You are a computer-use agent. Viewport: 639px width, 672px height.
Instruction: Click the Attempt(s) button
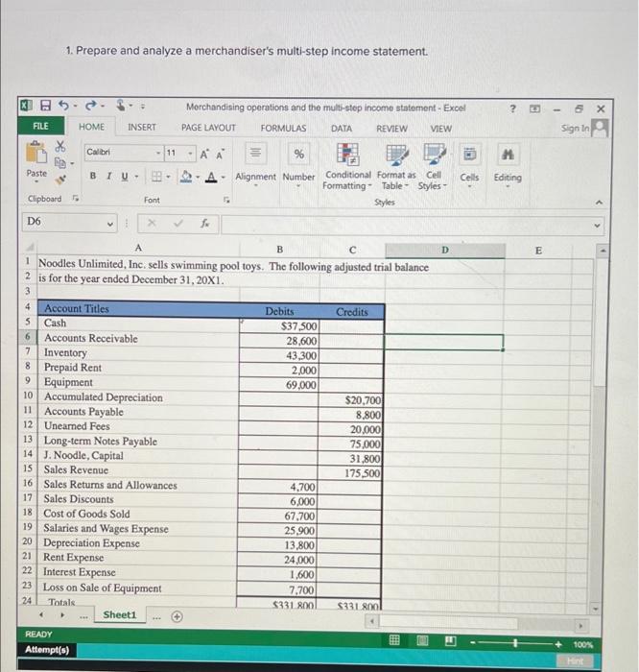(47, 649)
